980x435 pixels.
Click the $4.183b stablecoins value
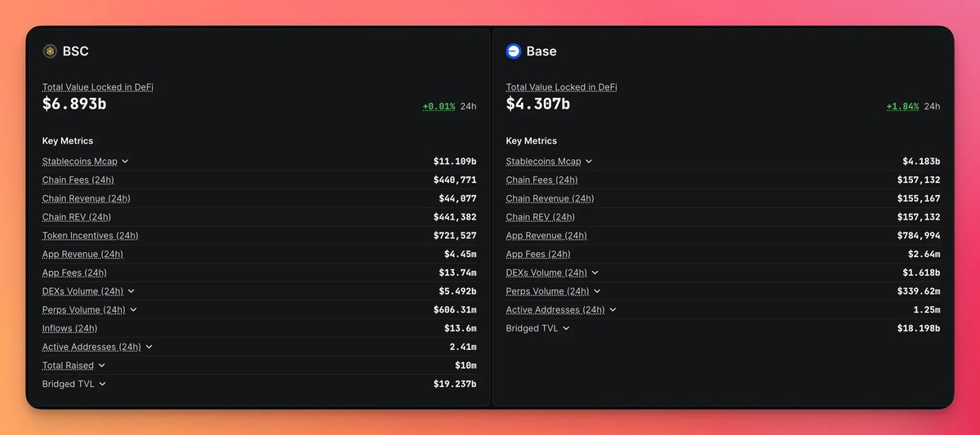(x=921, y=162)
